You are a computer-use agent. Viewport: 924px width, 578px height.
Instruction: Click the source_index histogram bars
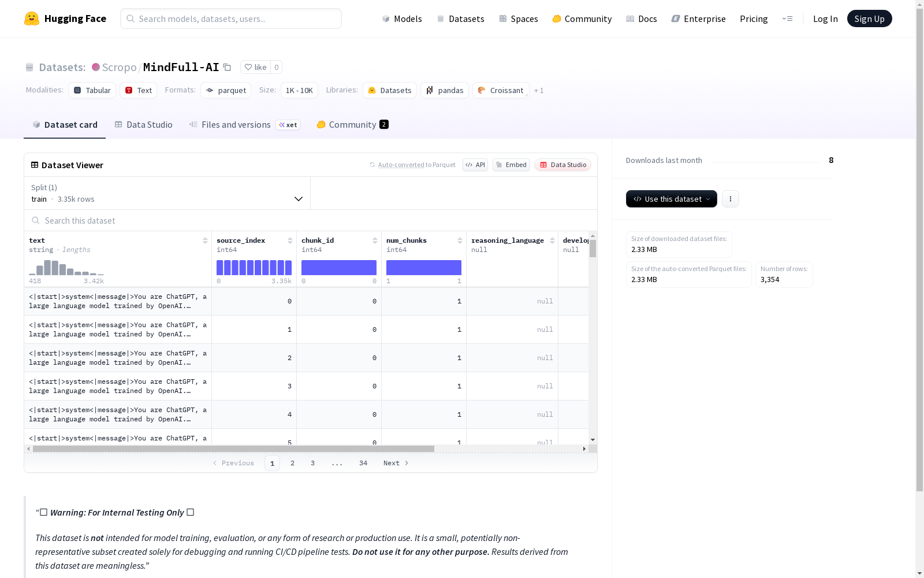tap(254, 268)
